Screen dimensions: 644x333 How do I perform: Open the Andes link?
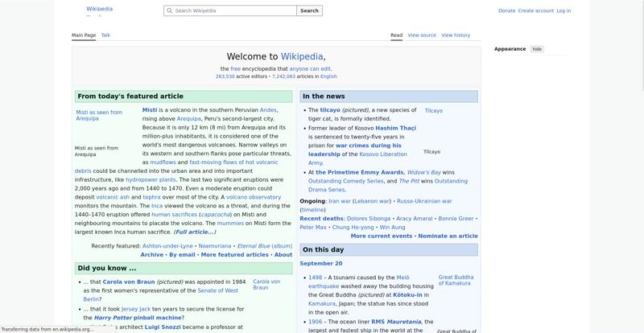click(x=268, y=110)
